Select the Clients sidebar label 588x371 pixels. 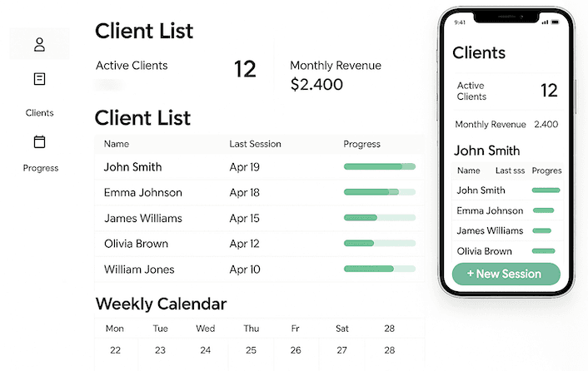click(39, 113)
